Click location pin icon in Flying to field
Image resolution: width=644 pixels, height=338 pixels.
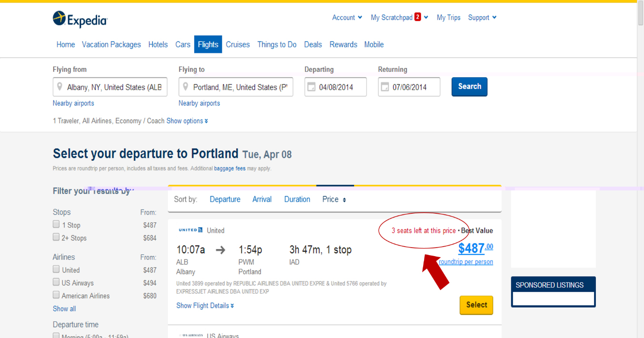(x=186, y=87)
